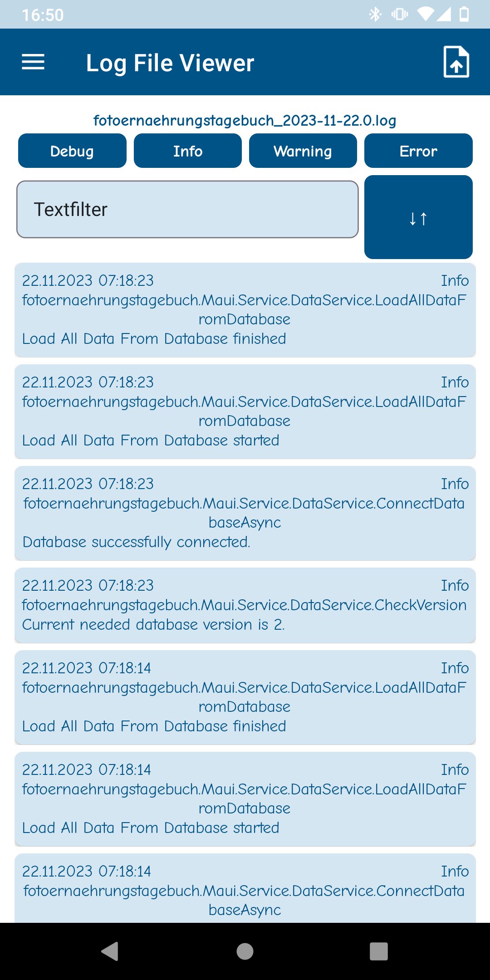The width and height of the screenshot is (490, 980).
Task: Tap the Android home circle button
Action: point(245,951)
